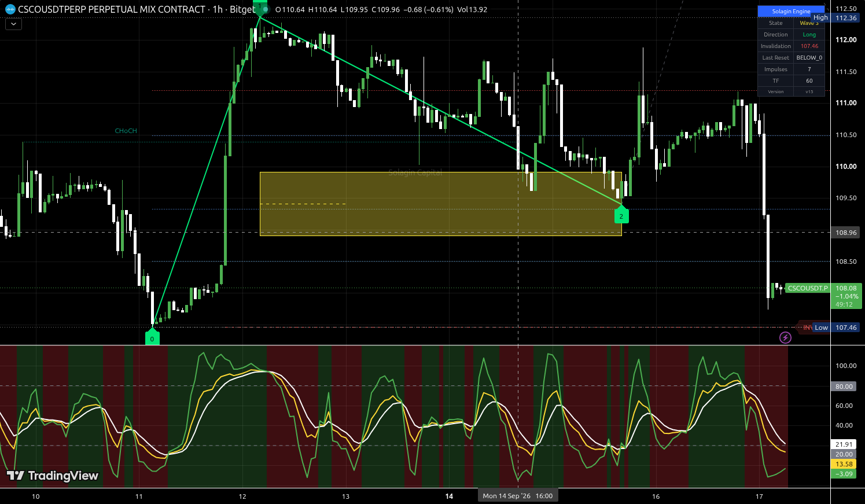The height and width of the screenshot is (504, 865).
Task: Click the 111.00 price scale tick
Action: coord(846,103)
